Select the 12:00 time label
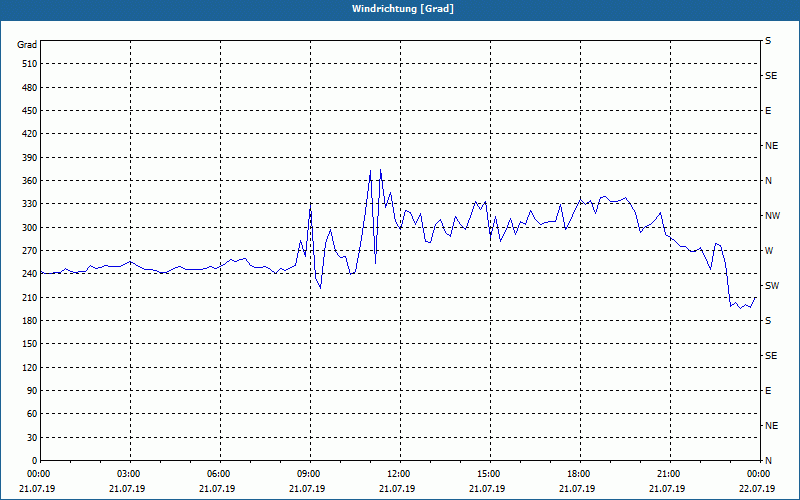The image size is (800, 500). (x=400, y=474)
